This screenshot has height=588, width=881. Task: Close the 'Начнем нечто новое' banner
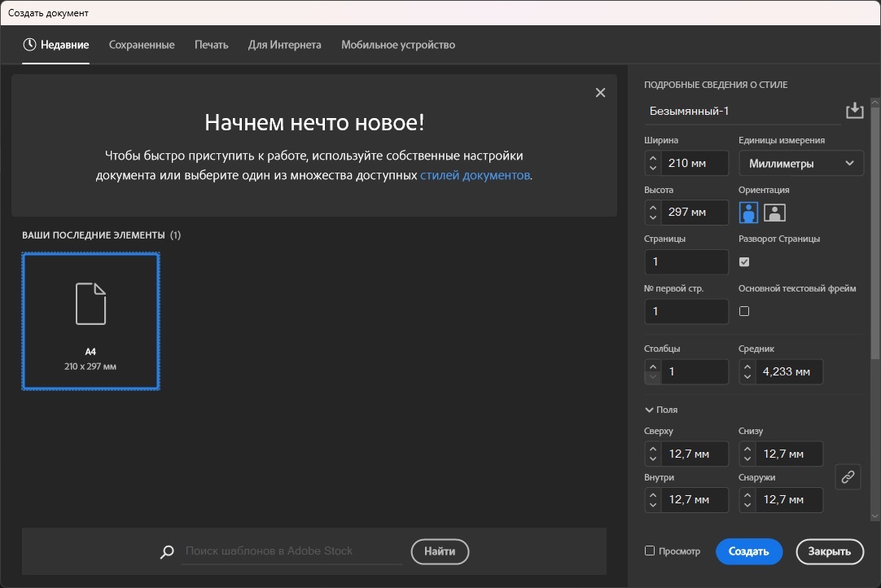(x=600, y=93)
